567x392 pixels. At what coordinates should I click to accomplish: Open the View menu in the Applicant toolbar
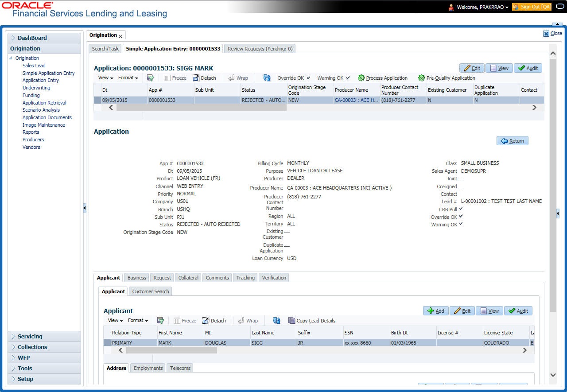[x=116, y=320]
